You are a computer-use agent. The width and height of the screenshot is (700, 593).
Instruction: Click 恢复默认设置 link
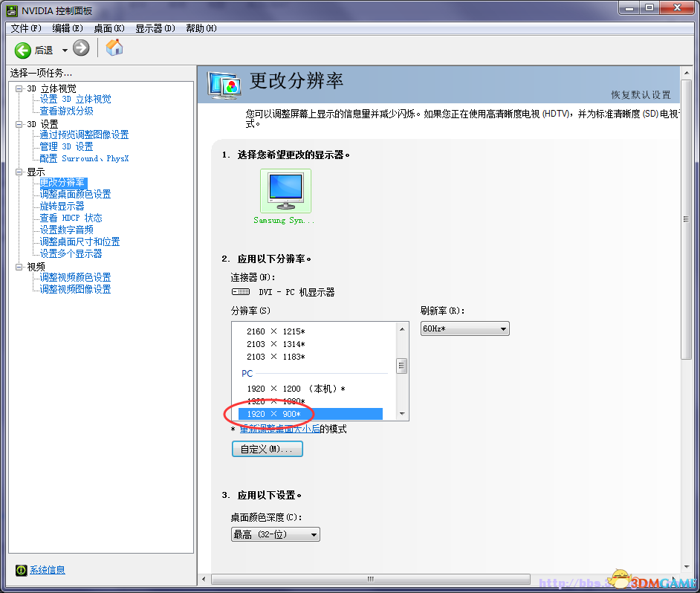pos(641,94)
